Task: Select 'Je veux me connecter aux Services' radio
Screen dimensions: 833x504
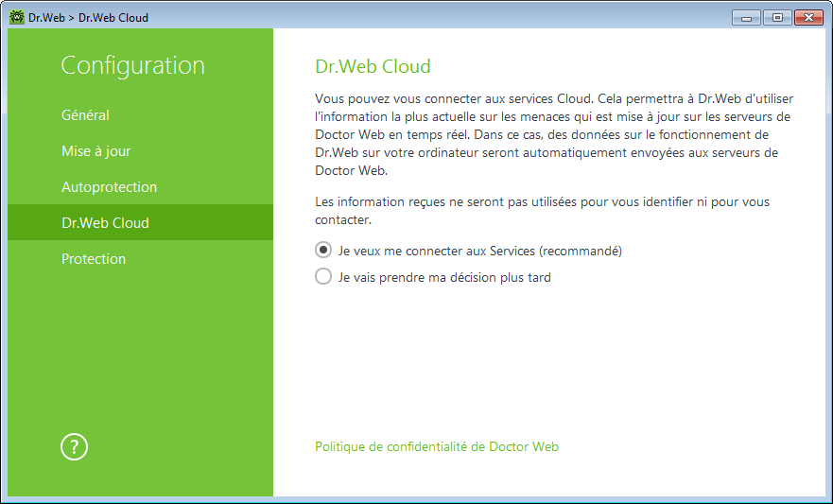Action: [x=323, y=251]
